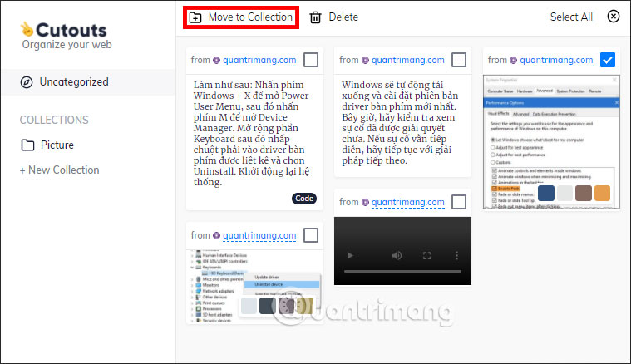Open the Performance Options screenshot thumbnail
The height and width of the screenshot is (364, 631).
[x=551, y=141]
